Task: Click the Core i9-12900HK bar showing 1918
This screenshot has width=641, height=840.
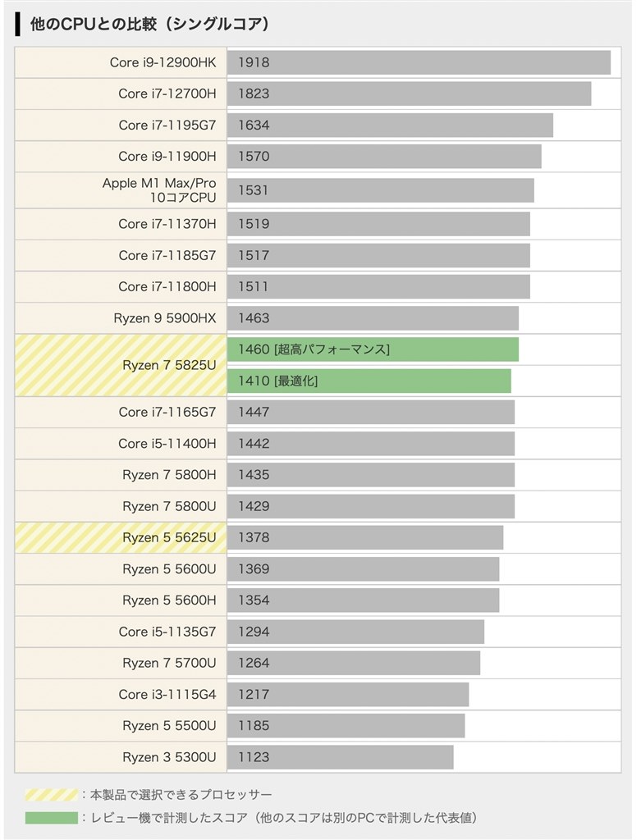Action: [x=419, y=63]
